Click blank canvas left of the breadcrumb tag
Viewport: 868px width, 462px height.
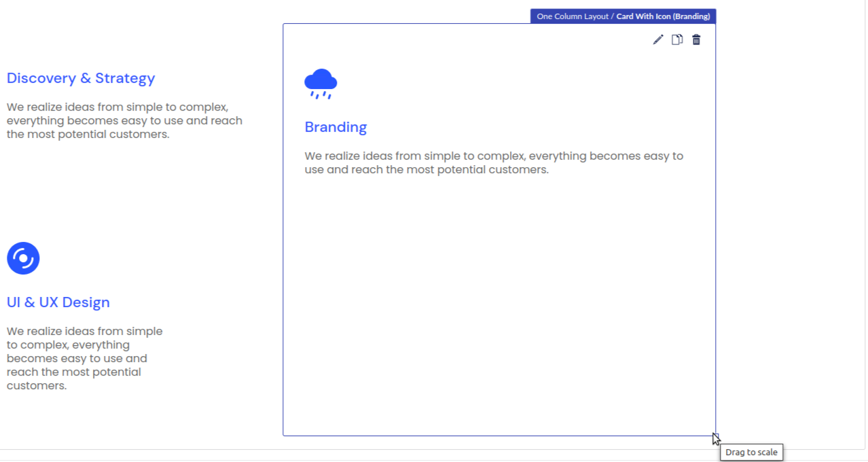point(408,12)
